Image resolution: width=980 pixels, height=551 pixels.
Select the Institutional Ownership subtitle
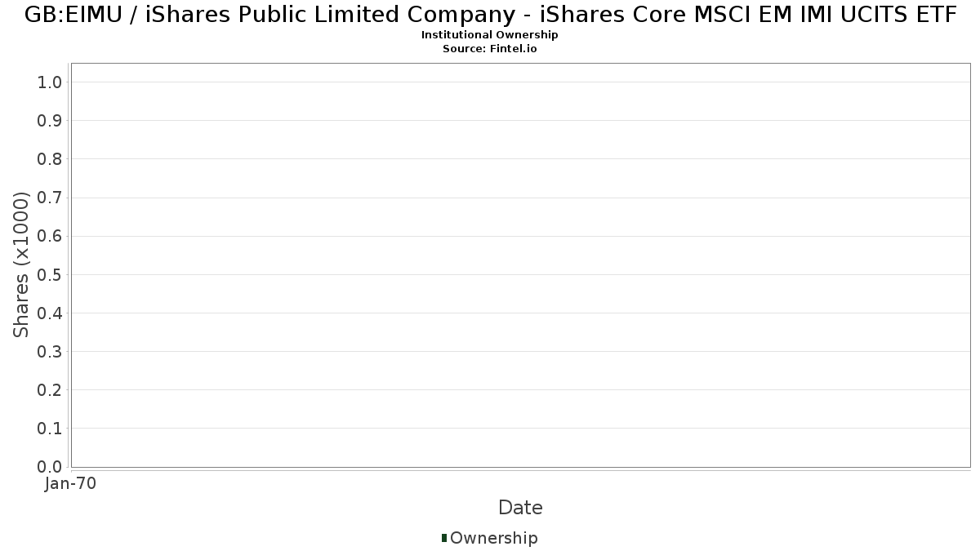point(489,35)
